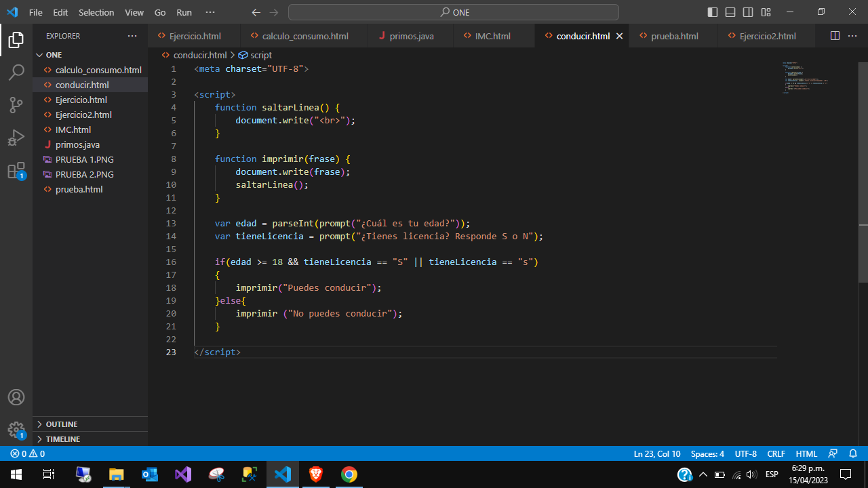Image resolution: width=868 pixels, height=488 pixels.
Task: Open the Go menu
Action: pyautogui.click(x=160, y=12)
